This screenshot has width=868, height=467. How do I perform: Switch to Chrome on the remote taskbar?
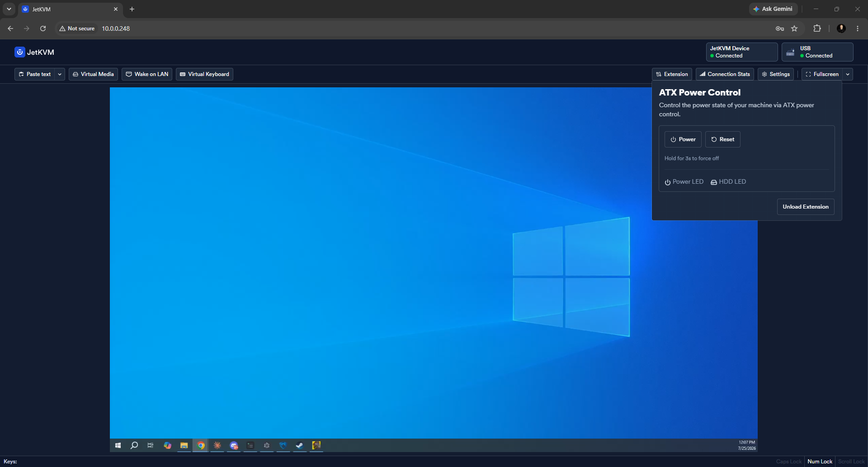click(201, 445)
